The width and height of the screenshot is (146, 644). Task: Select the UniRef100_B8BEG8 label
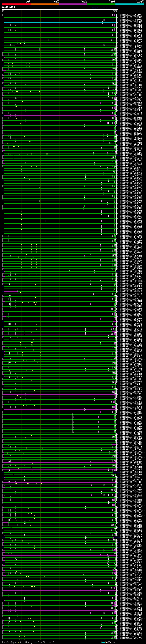click(131, 77)
